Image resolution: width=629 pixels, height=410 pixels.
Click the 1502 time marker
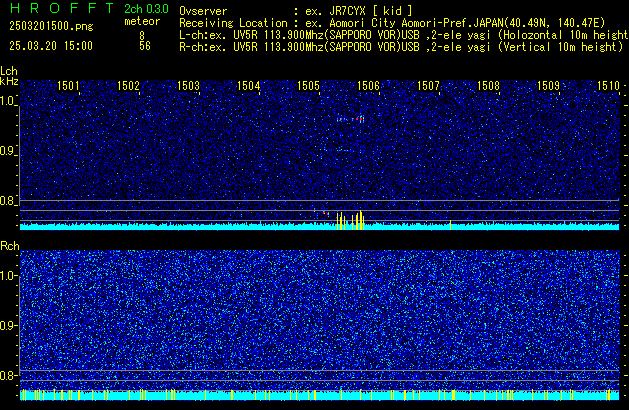(128, 86)
